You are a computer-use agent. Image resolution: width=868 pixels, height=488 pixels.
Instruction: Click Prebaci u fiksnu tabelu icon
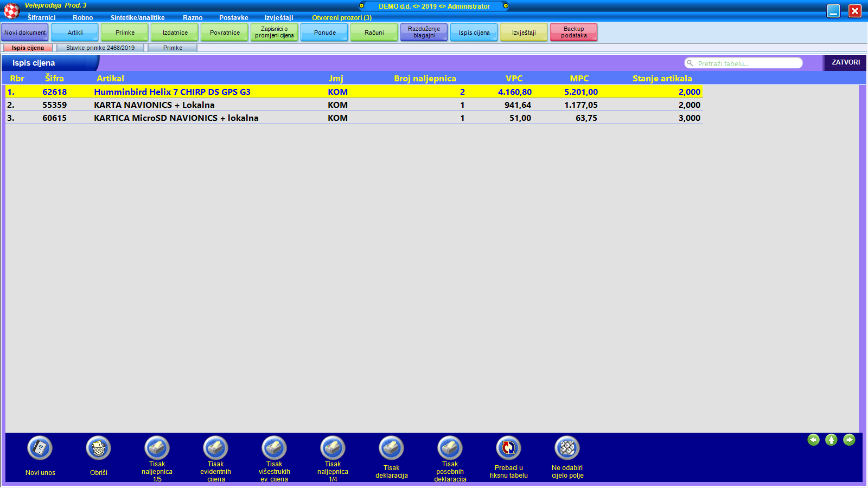508,448
